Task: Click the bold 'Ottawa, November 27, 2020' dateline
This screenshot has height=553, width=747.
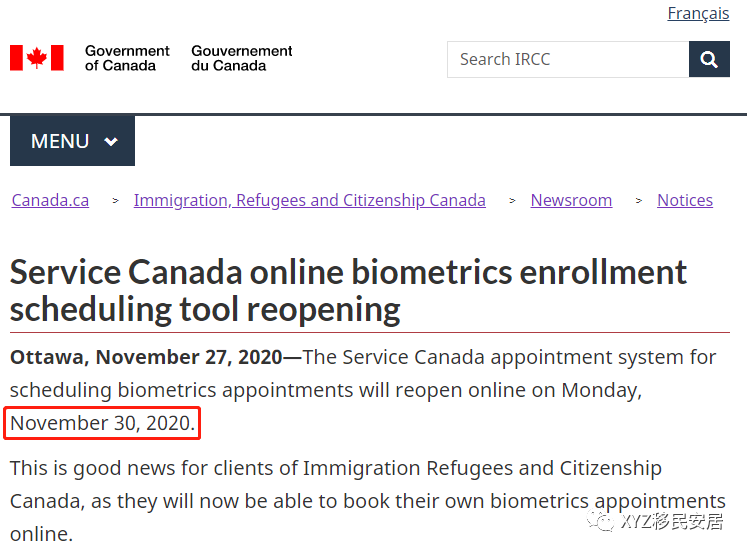Action: 145,357
